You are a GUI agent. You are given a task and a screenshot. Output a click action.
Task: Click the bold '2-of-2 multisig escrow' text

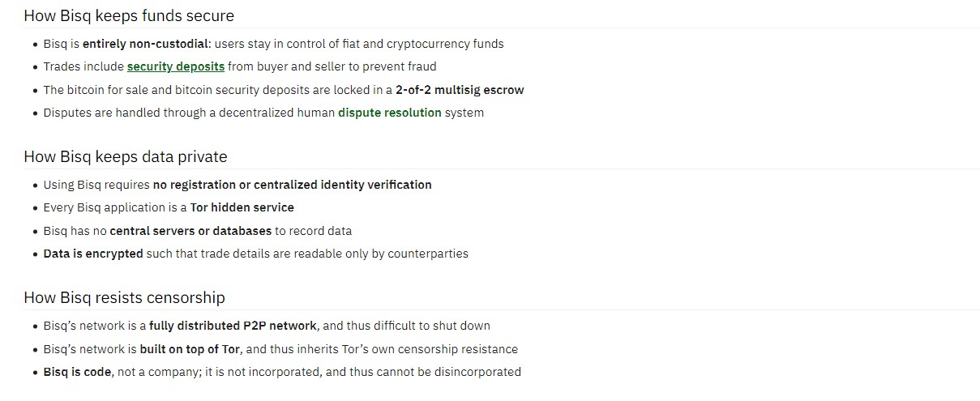[460, 90]
